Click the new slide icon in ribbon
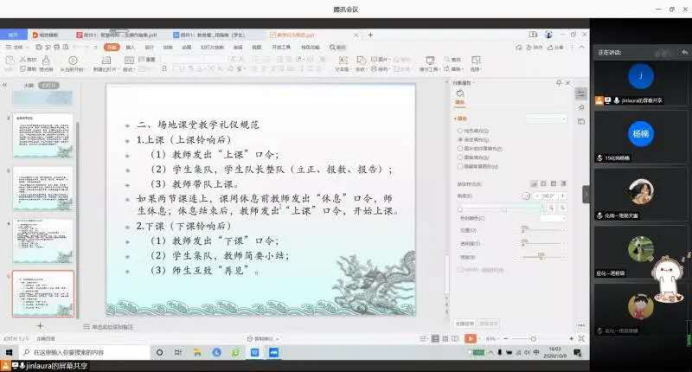This screenshot has width=692, height=372. [106, 60]
